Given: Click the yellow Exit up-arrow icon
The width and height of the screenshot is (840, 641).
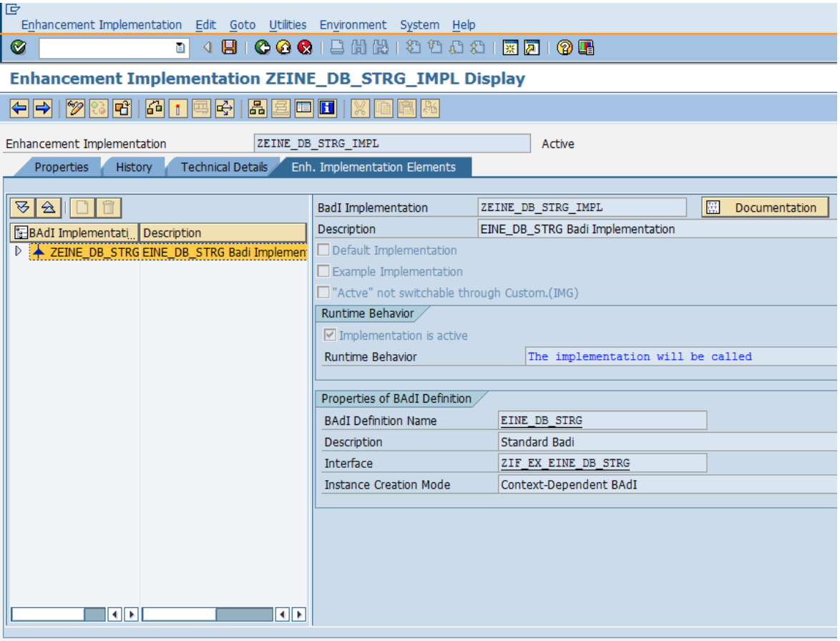Looking at the screenshot, I should click(283, 48).
